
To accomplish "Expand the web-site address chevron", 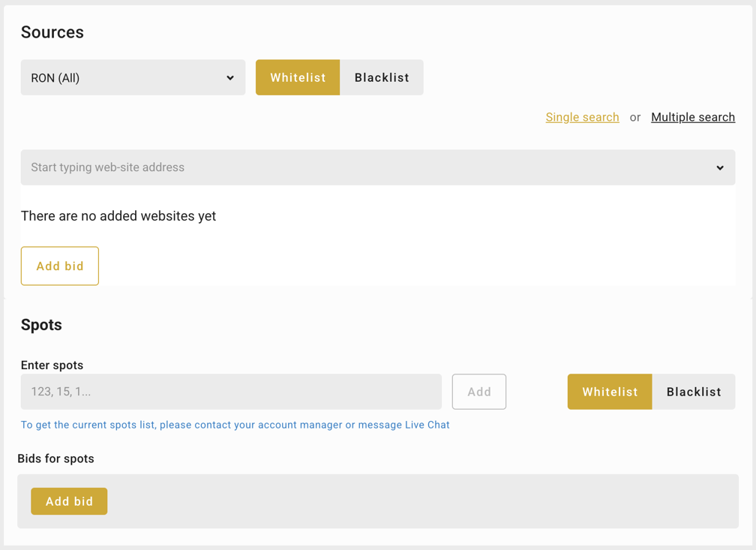I will pyautogui.click(x=719, y=168).
